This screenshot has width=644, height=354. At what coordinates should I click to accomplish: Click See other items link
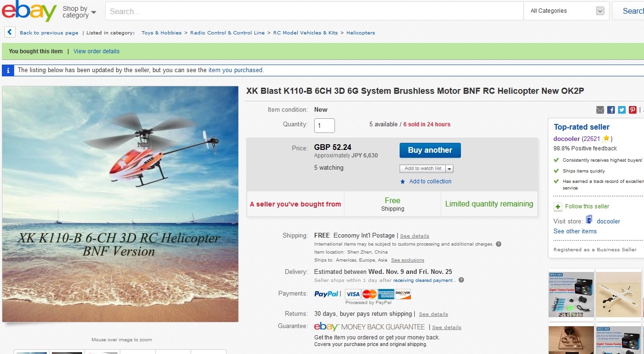click(575, 231)
